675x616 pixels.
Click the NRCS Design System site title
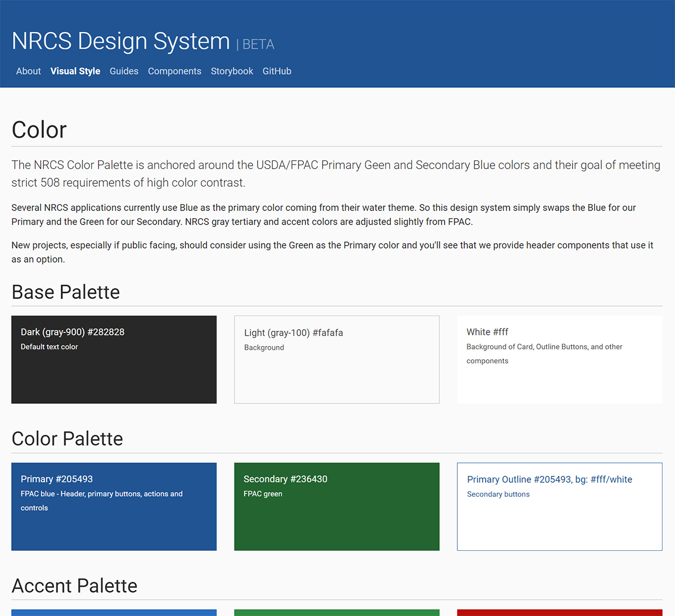pos(121,41)
